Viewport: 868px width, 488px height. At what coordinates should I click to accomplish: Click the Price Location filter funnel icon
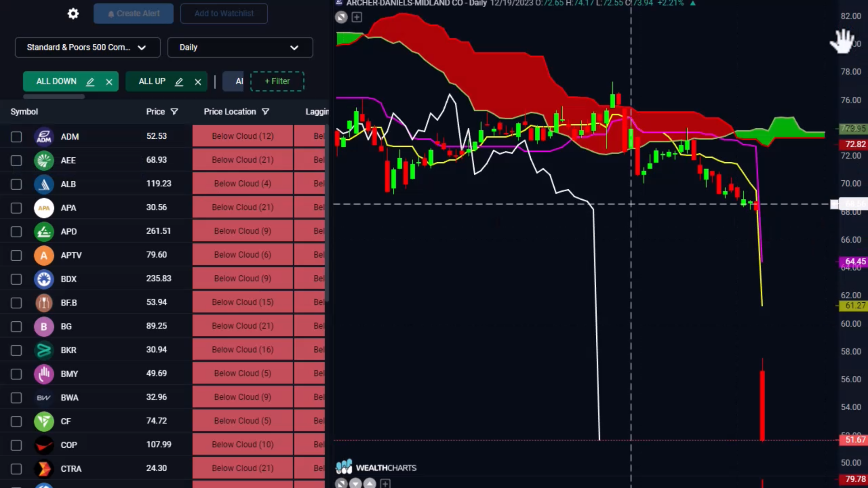[x=265, y=112]
